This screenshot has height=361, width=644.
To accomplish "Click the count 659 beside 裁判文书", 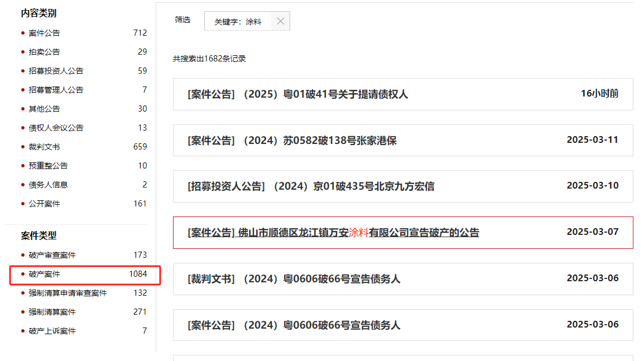I will pyautogui.click(x=140, y=147).
